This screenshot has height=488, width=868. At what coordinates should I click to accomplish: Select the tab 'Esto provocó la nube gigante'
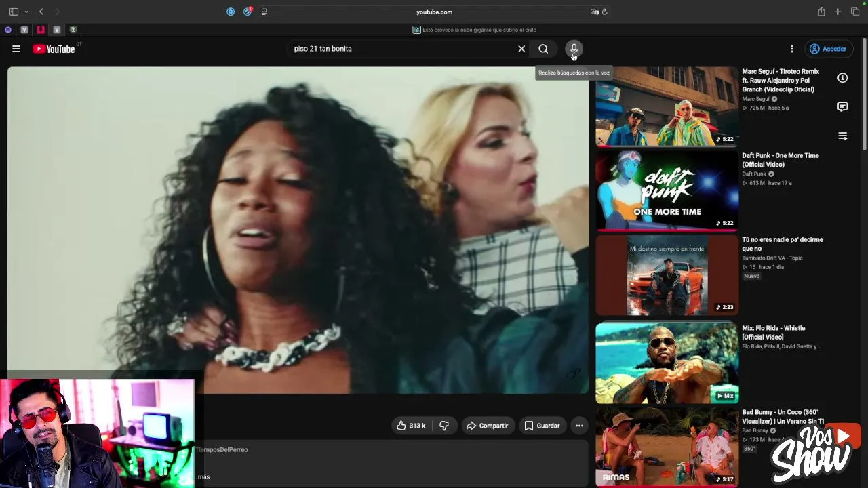pos(475,30)
